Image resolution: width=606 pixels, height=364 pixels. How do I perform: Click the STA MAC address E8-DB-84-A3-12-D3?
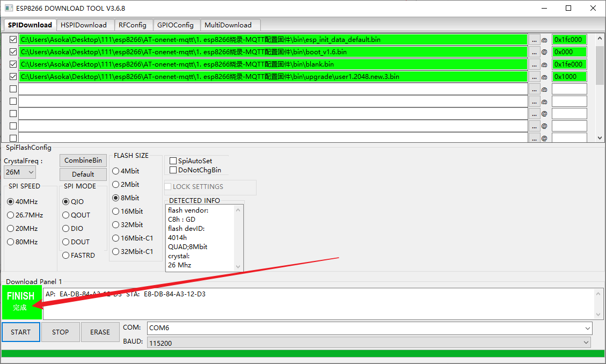pyautogui.click(x=174, y=294)
